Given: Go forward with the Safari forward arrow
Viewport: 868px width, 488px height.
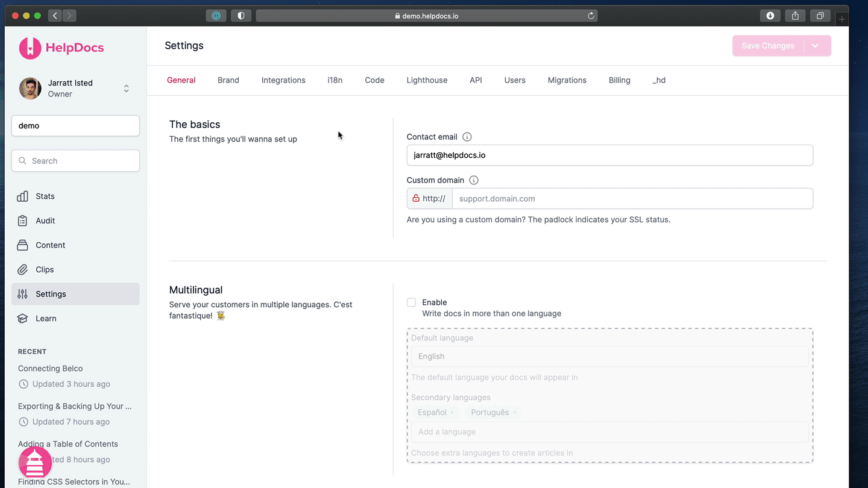Looking at the screenshot, I should click(x=69, y=16).
